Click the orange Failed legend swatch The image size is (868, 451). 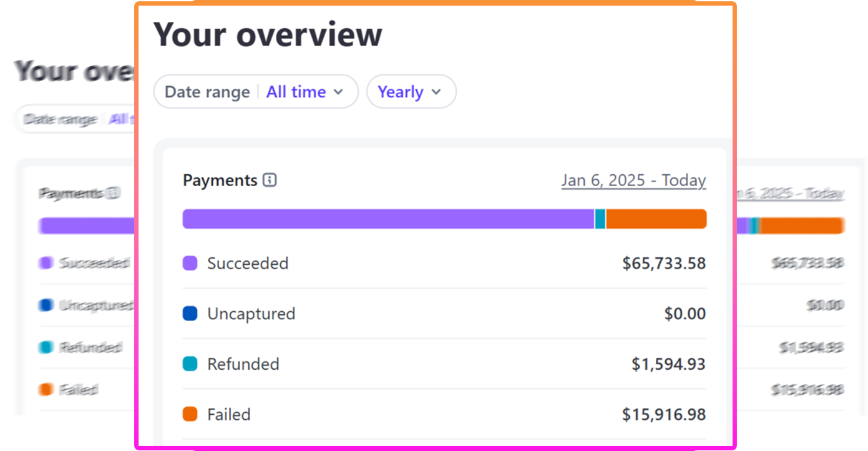pyautogui.click(x=190, y=414)
